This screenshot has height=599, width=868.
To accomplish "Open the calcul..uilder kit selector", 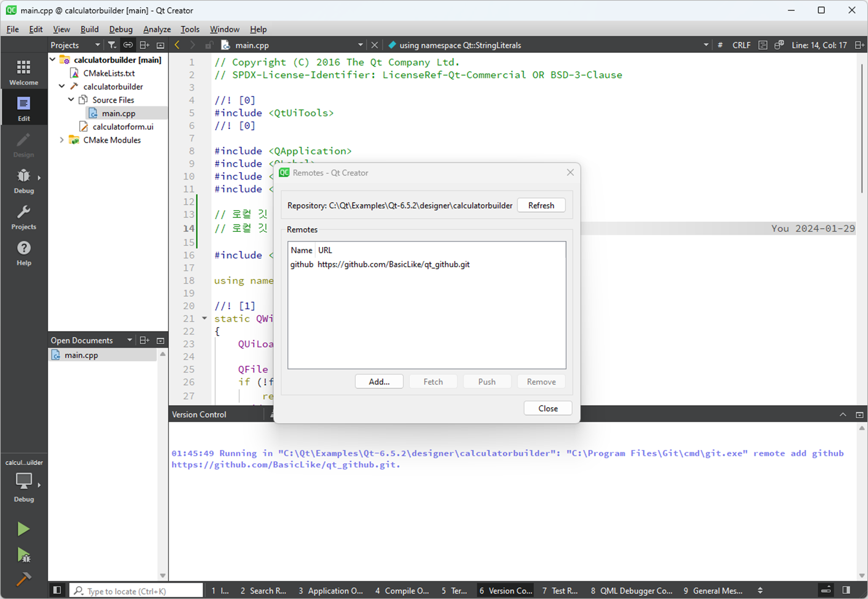I will (x=24, y=480).
